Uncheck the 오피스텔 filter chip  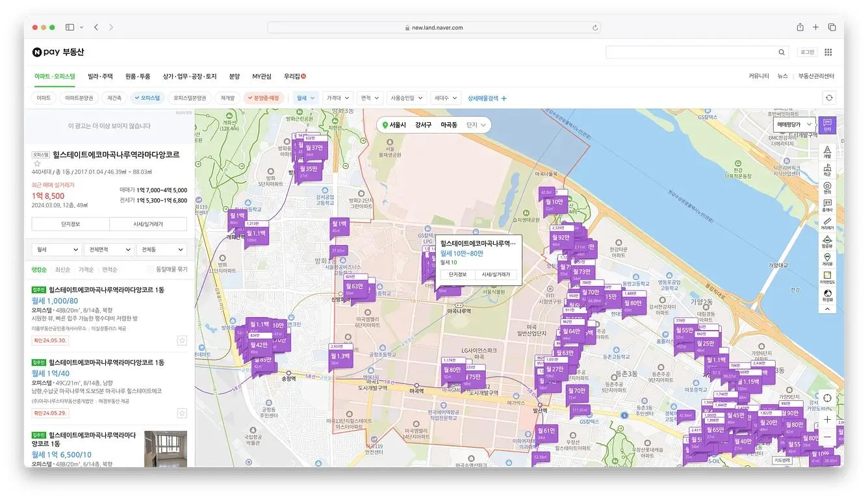147,98
